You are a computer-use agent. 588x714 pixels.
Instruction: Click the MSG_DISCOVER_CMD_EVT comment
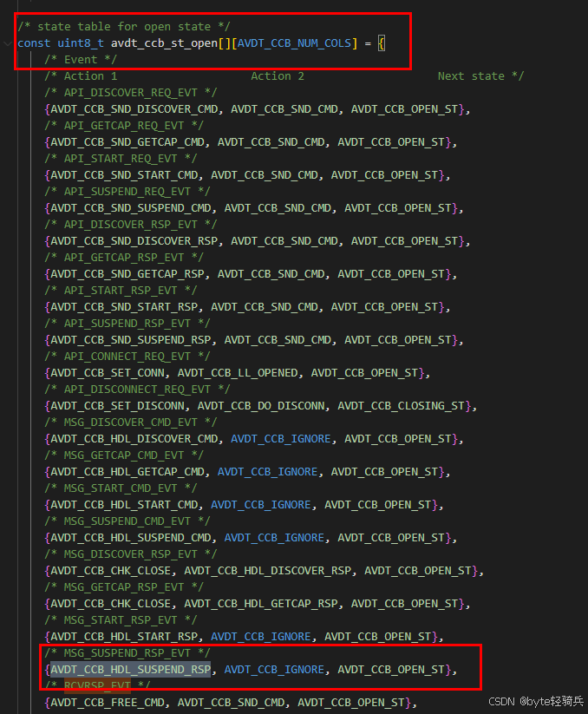coord(131,423)
